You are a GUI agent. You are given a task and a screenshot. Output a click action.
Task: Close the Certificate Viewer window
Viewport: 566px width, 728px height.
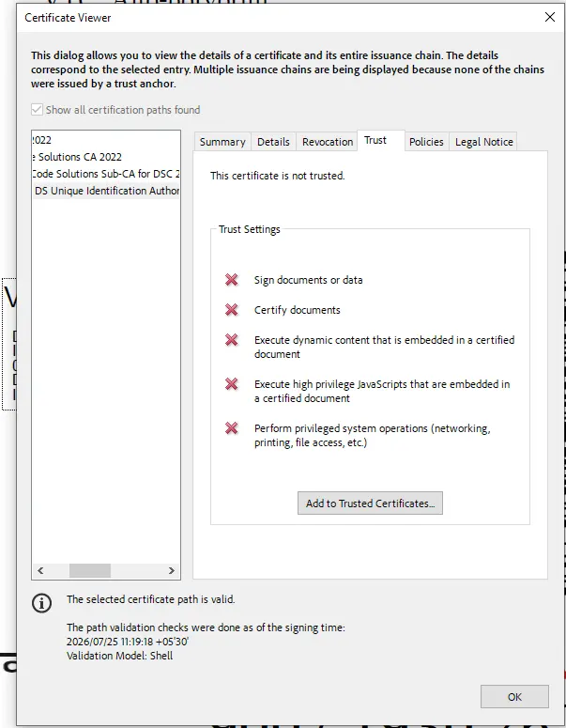(550, 17)
